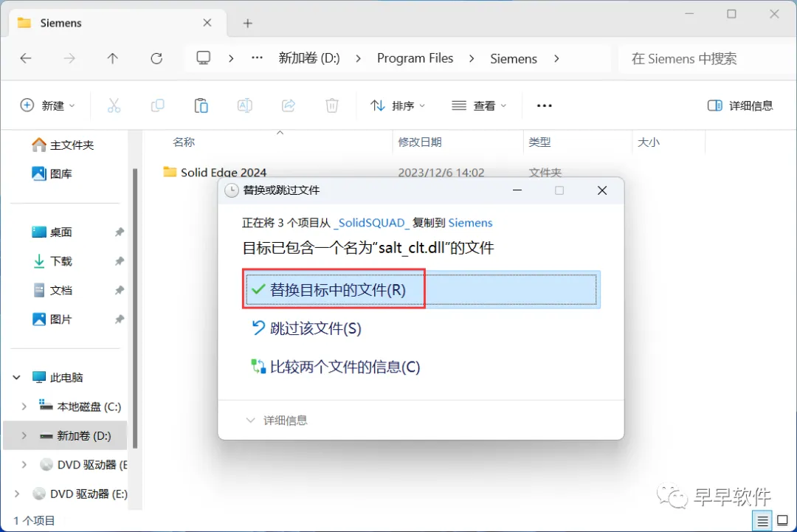797x532 pixels.
Task: Click Siemens breadcrumb segment
Action: pos(514,58)
